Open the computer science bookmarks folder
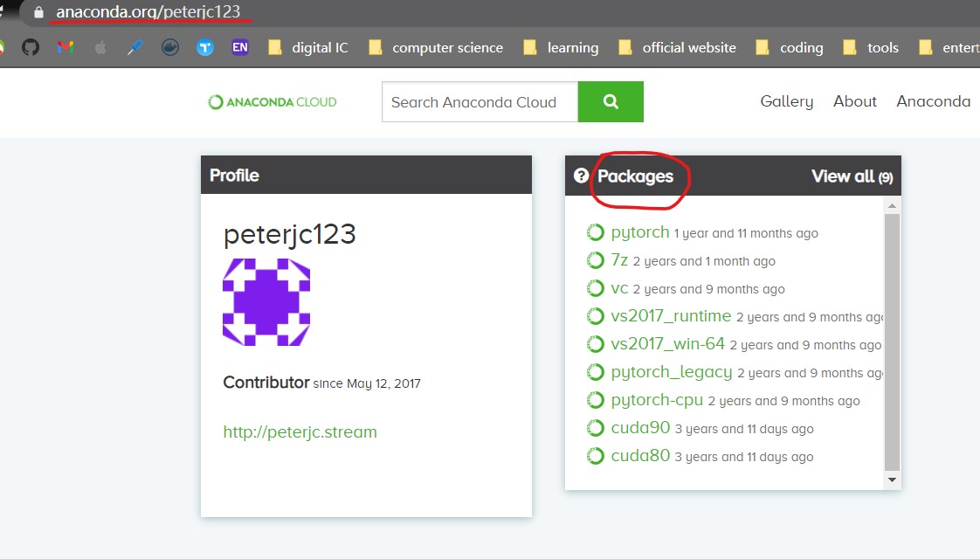Screen dimensions: 980x559 (x=436, y=47)
